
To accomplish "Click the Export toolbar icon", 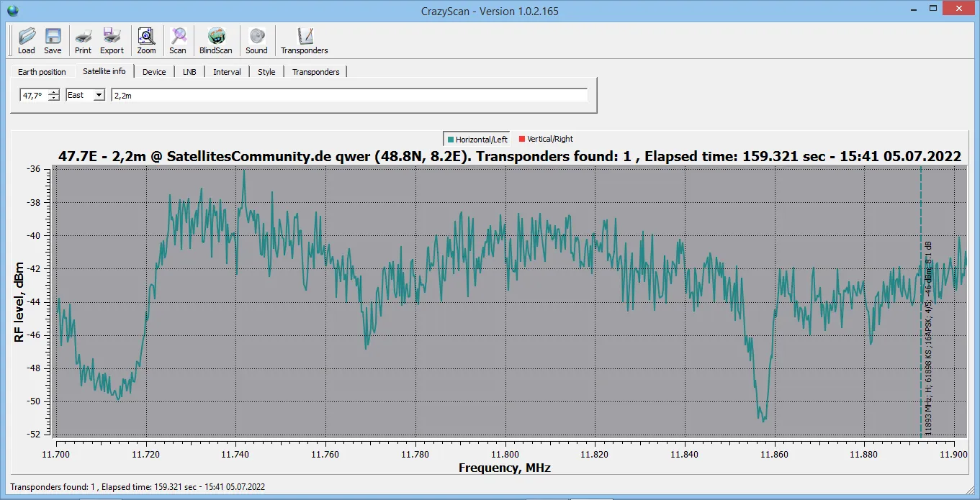I will pos(112,40).
